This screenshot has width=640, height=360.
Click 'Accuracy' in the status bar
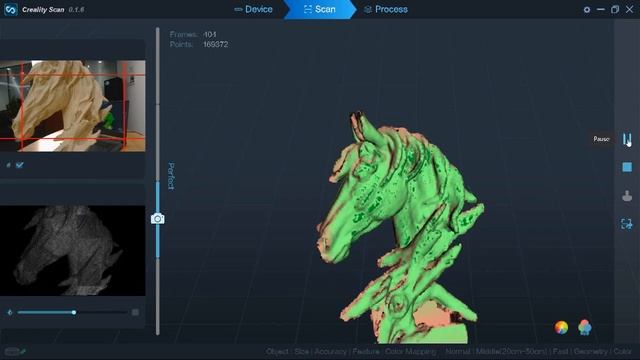pos(330,351)
